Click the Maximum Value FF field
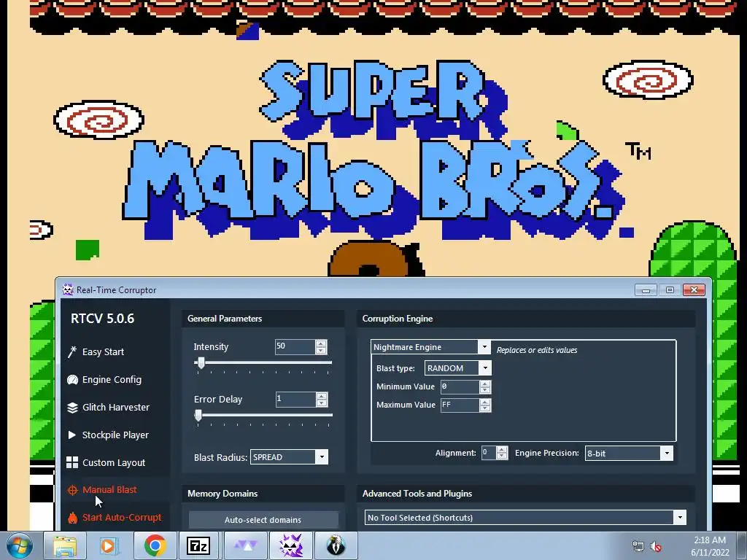The image size is (747, 560). tap(460, 405)
